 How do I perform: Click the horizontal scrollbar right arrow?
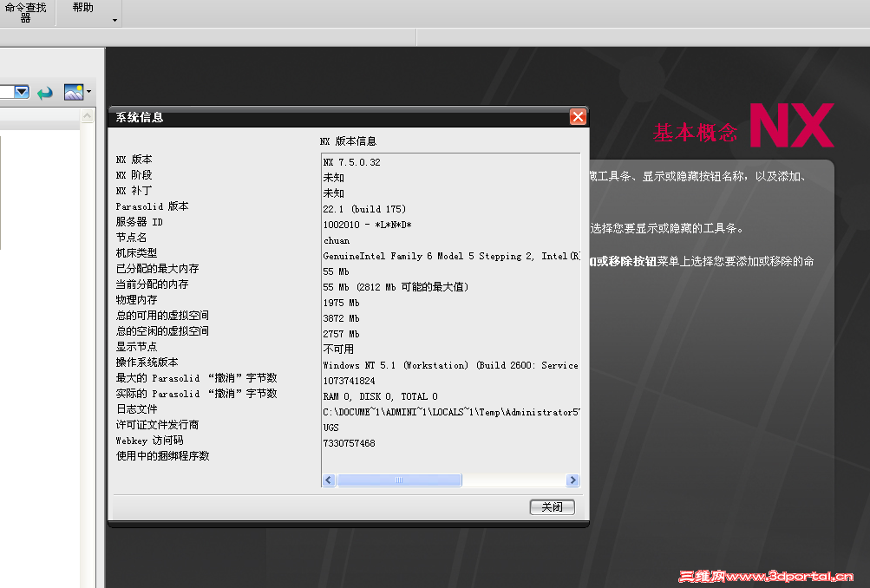pyautogui.click(x=572, y=480)
